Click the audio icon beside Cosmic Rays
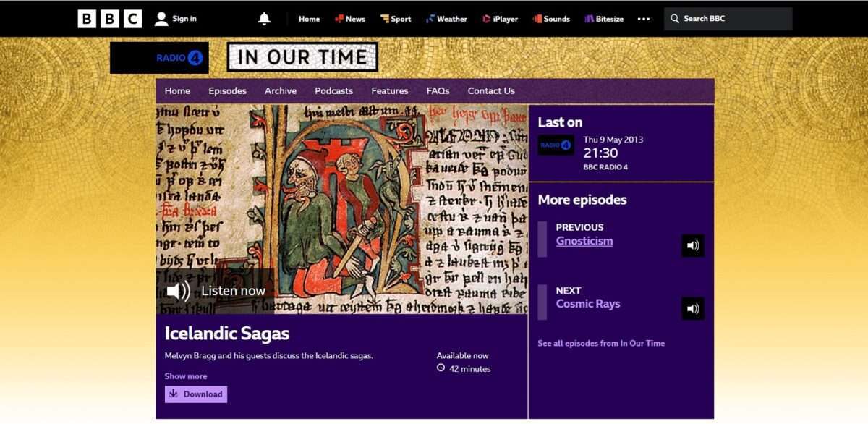Viewport: 868px width, 424px height. 693,308
